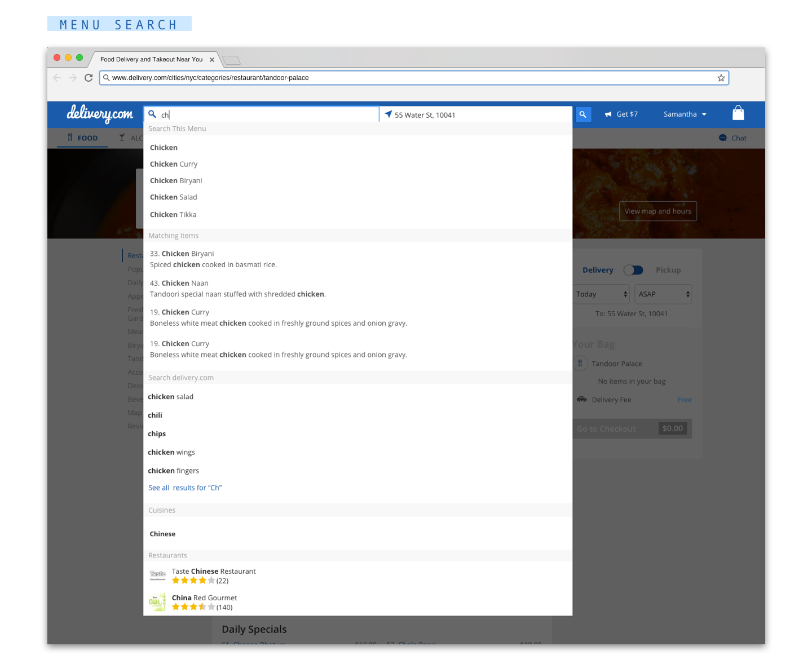Click the utensils icon beside Tandoor Palace
The height and width of the screenshot is (655, 812).
(x=580, y=363)
